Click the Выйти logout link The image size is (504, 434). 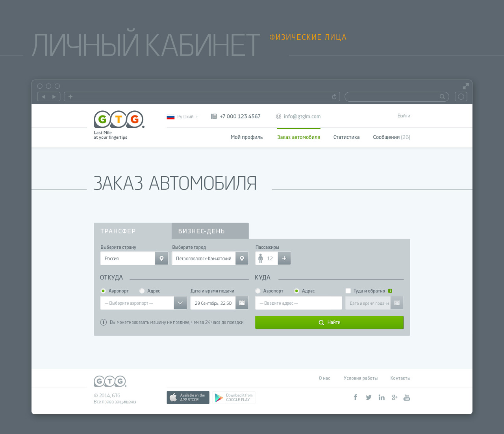click(x=404, y=116)
